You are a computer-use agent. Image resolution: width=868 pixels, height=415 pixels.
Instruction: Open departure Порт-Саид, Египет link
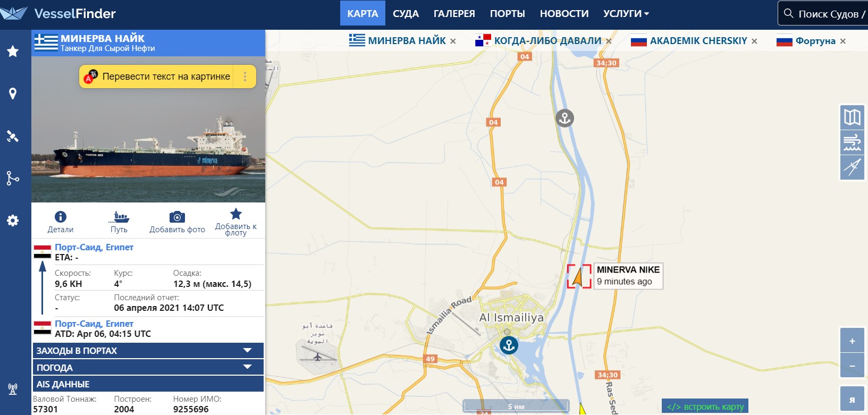point(94,324)
